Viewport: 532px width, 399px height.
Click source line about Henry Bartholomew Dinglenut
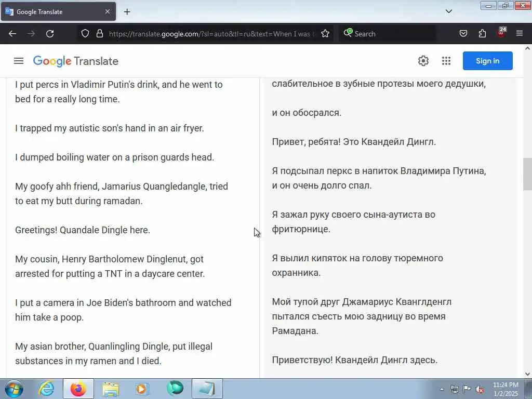click(x=110, y=267)
